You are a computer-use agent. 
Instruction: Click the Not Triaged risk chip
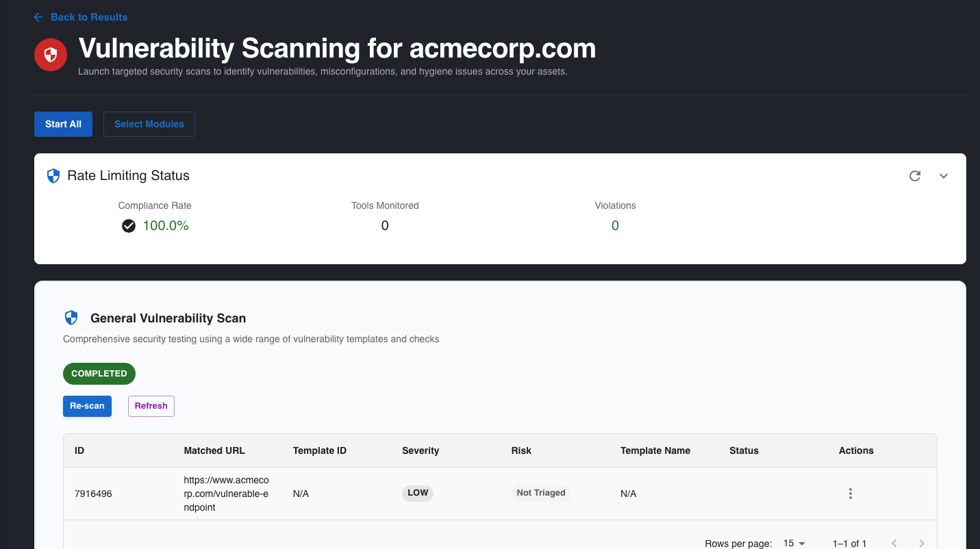[541, 493]
